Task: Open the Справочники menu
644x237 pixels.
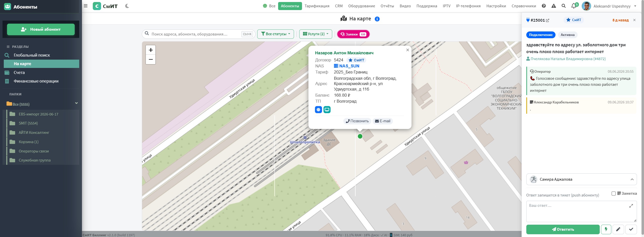Action: click(x=524, y=6)
